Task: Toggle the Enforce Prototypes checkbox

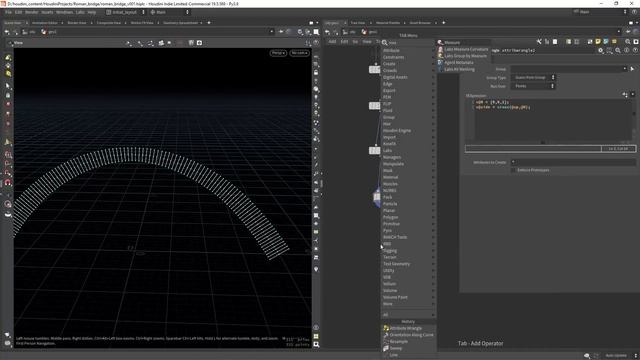Action: click(x=513, y=170)
